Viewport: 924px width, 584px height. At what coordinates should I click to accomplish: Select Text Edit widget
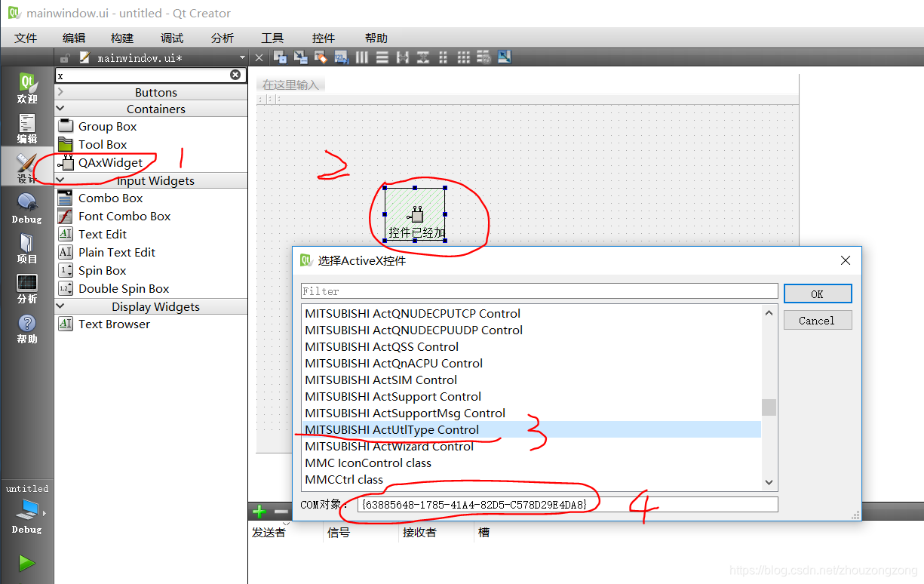103,235
